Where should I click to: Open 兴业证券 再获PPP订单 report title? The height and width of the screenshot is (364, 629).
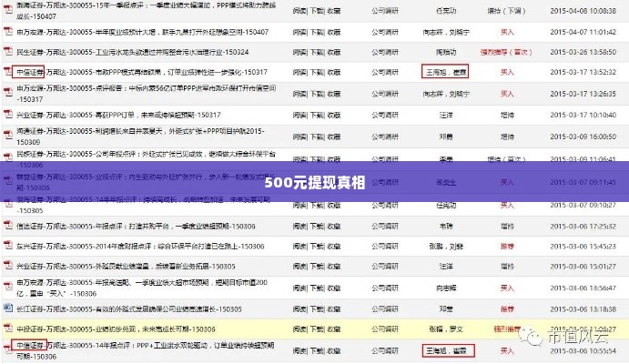(x=118, y=115)
